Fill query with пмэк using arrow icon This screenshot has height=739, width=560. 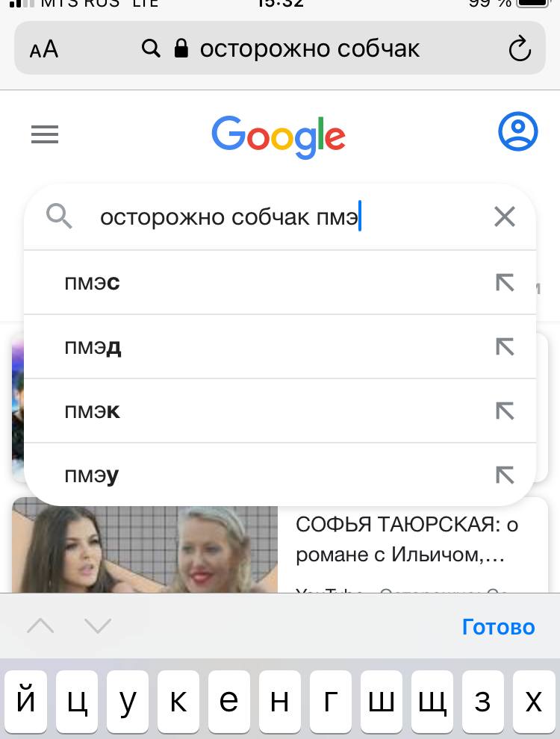point(505,411)
